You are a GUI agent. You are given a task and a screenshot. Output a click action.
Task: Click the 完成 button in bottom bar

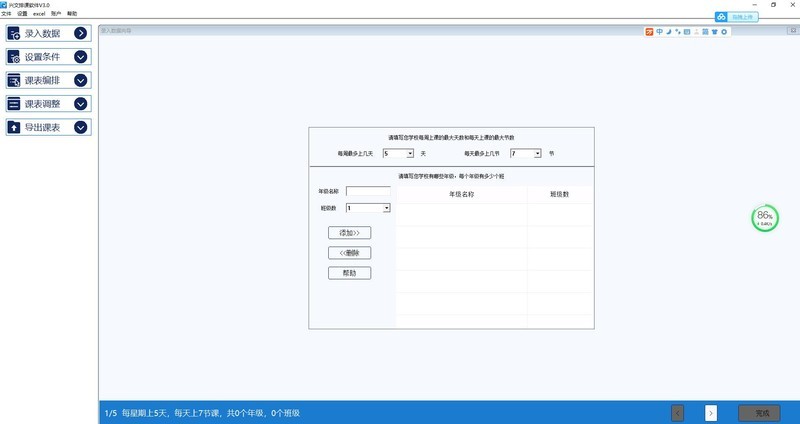click(759, 413)
